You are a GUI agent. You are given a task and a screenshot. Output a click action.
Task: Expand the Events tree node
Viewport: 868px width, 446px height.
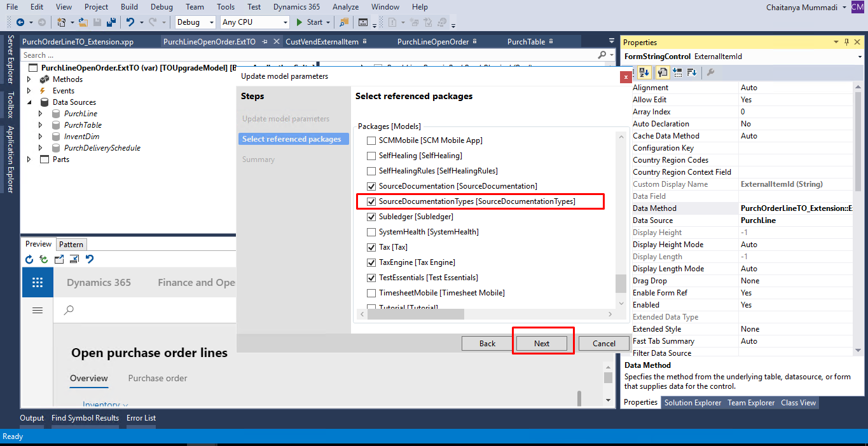[29, 91]
